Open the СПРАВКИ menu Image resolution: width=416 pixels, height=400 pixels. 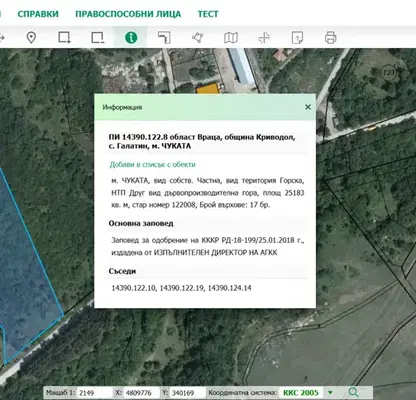coord(38,14)
